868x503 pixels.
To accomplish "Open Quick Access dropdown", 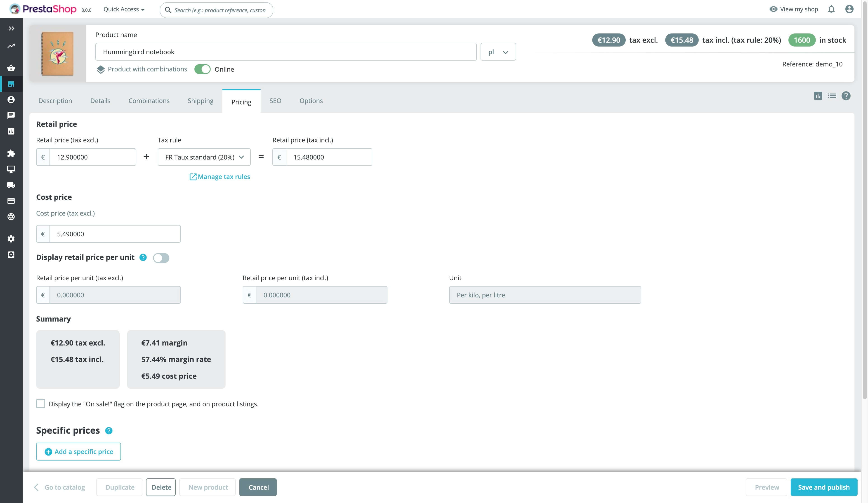I will [x=124, y=9].
